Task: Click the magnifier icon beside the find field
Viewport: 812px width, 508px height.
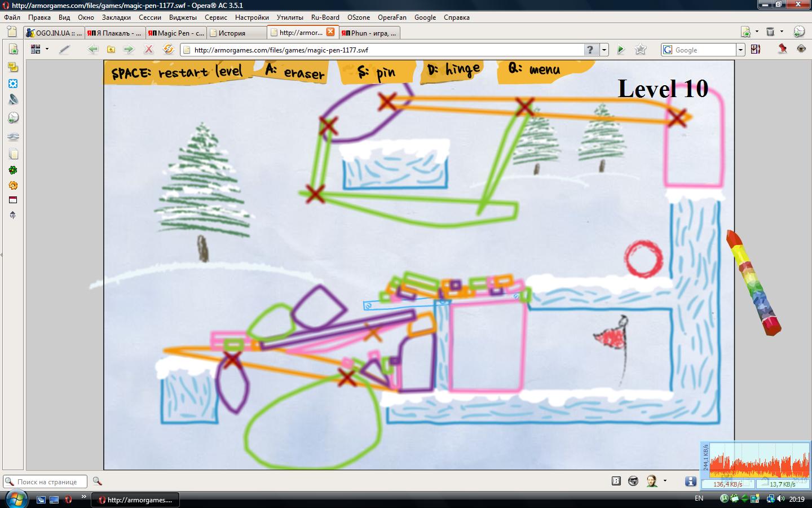Action: tap(97, 481)
